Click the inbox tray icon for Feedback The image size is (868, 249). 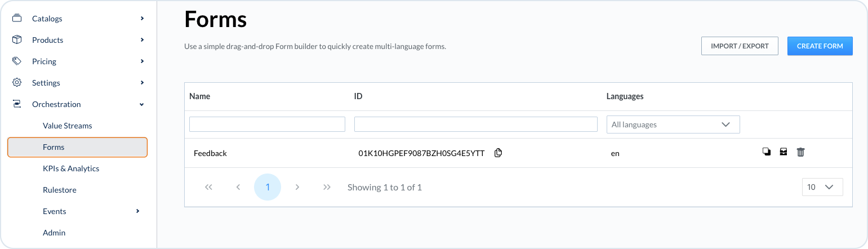pyautogui.click(x=783, y=152)
